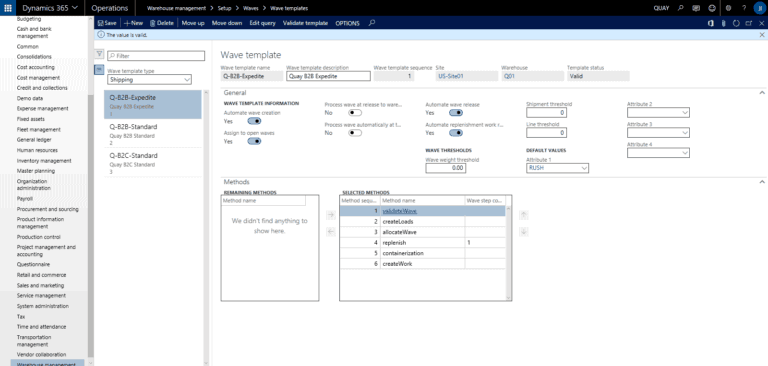Click Waves in the breadcrumb
768x366 pixels.
tap(251, 8)
